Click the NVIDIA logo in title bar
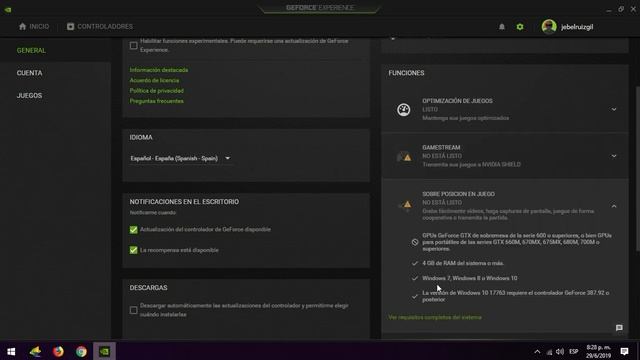This screenshot has width=640, height=360. click(x=8, y=9)
